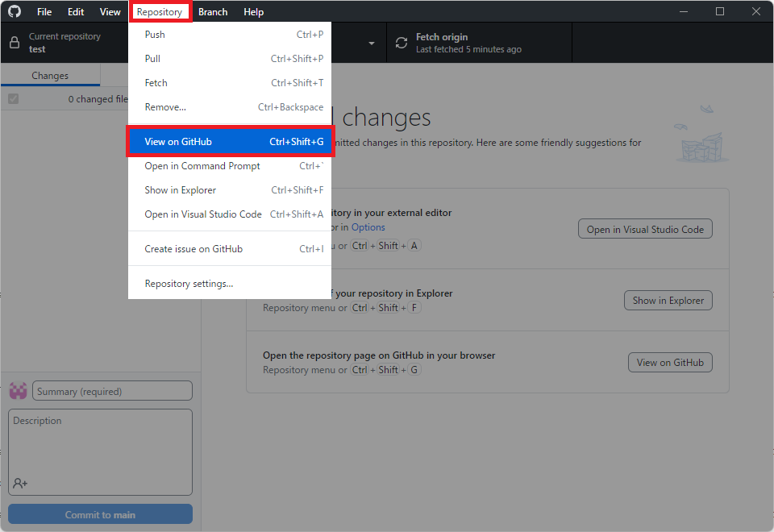The width and height of the screenshot is (774, 532).
Task: Open the Help menu
Action: [x=253, y=12]
